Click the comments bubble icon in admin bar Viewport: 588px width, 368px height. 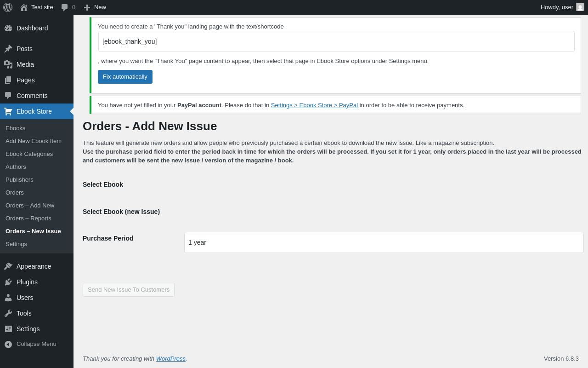point(65,7)
